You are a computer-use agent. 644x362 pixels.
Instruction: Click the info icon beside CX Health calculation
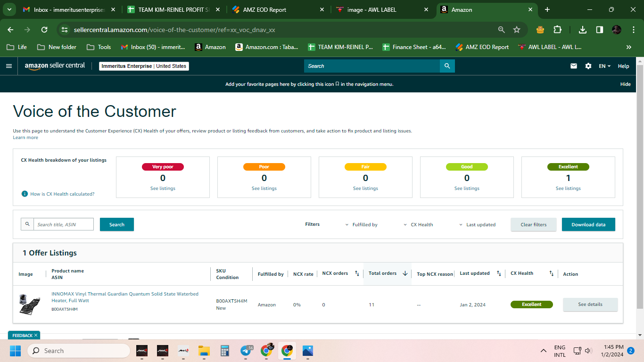pos(25,194)
